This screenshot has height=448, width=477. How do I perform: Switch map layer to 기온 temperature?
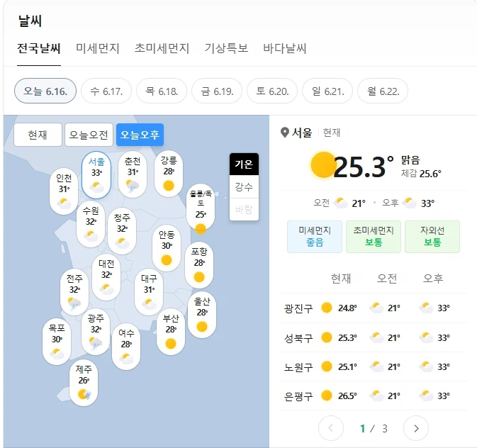(x=244, y=164)
